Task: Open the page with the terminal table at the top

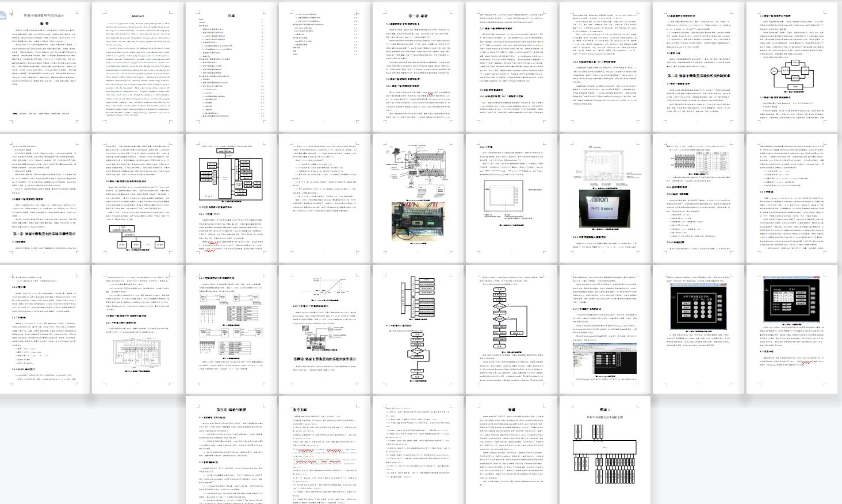Action: (698, 198)
